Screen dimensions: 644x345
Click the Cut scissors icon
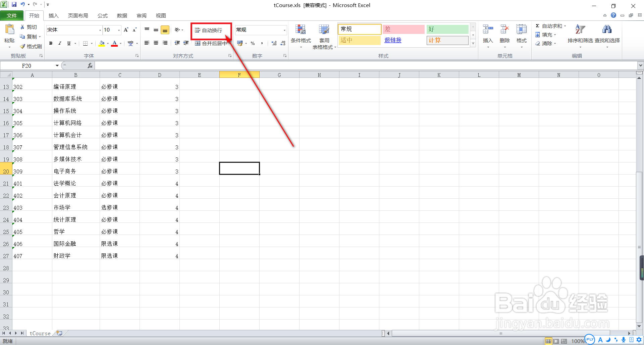click(x=22, y=27)
